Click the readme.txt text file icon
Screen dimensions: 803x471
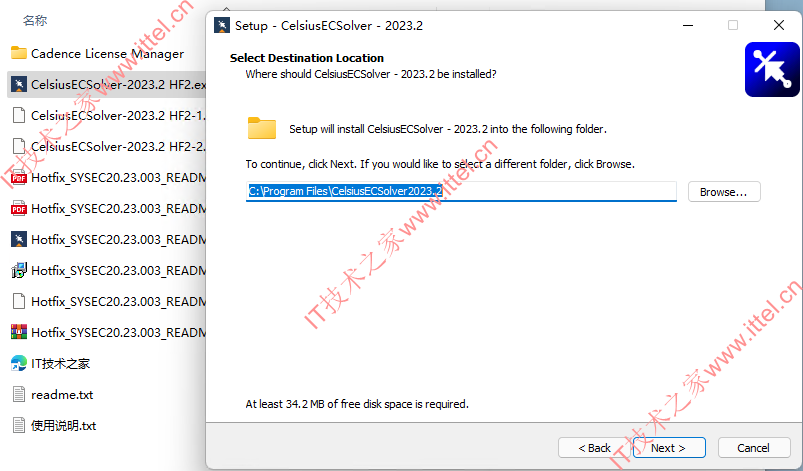(x=19, y=394)
